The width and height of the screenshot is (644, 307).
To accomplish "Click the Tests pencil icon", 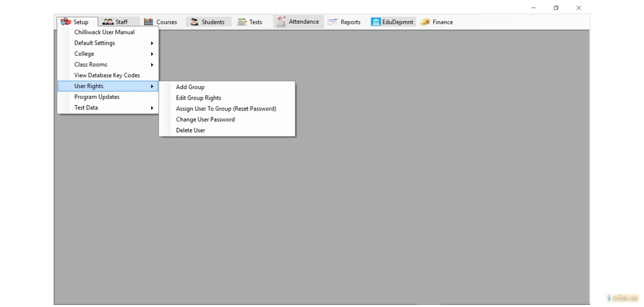I will point(242,22).
